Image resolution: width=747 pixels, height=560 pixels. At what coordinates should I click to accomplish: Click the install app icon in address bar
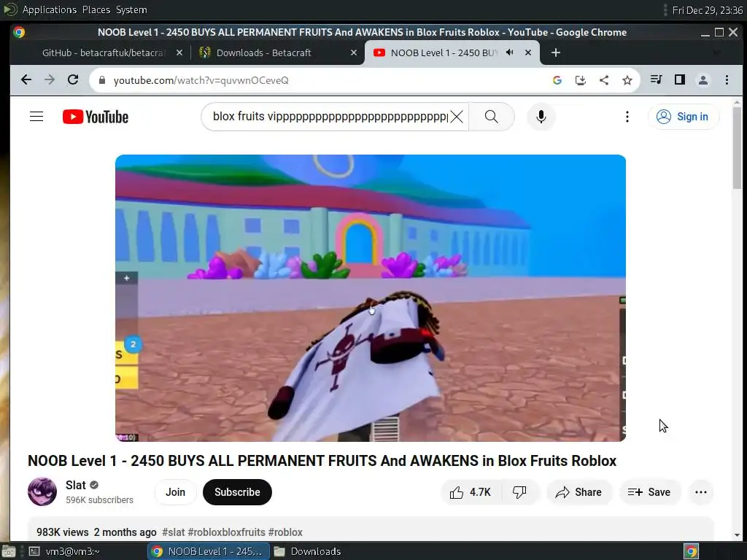580,80
